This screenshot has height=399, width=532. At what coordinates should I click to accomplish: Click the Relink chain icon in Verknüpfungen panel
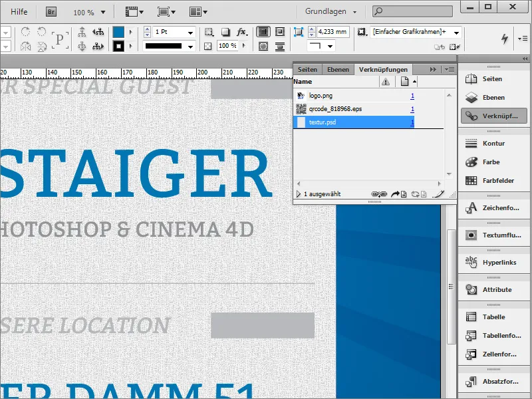pos(378,194)
